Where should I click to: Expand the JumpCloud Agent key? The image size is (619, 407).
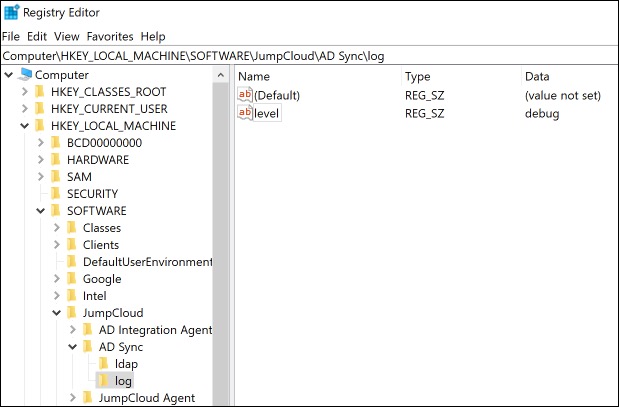coord(73,398)
